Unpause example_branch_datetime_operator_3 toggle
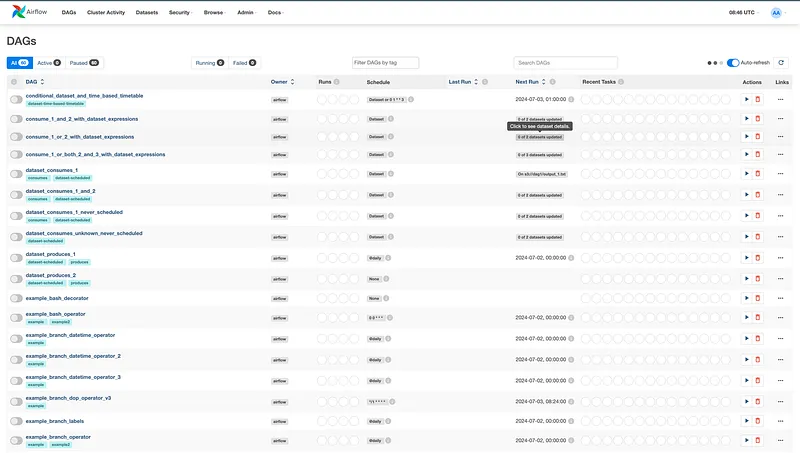This screenshot has height=453, width=800. (16, 381)
